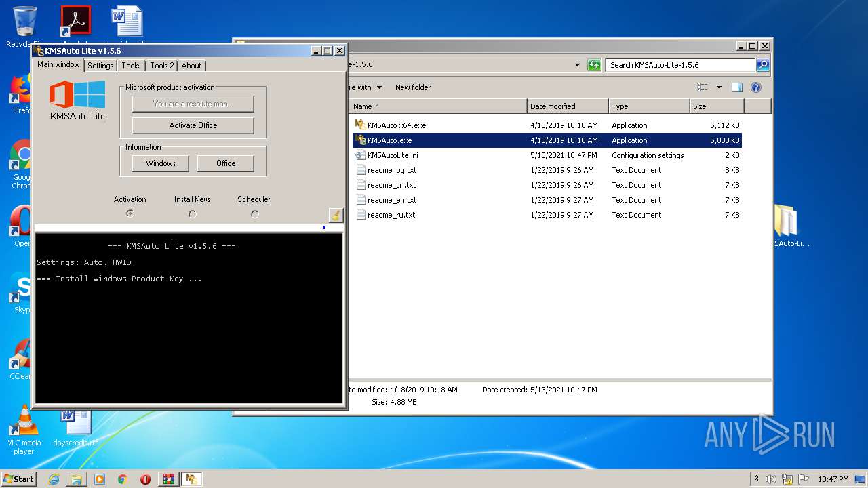
Task: Click the disabled 'You are a resolute man' button
Action: coord(193,104)
